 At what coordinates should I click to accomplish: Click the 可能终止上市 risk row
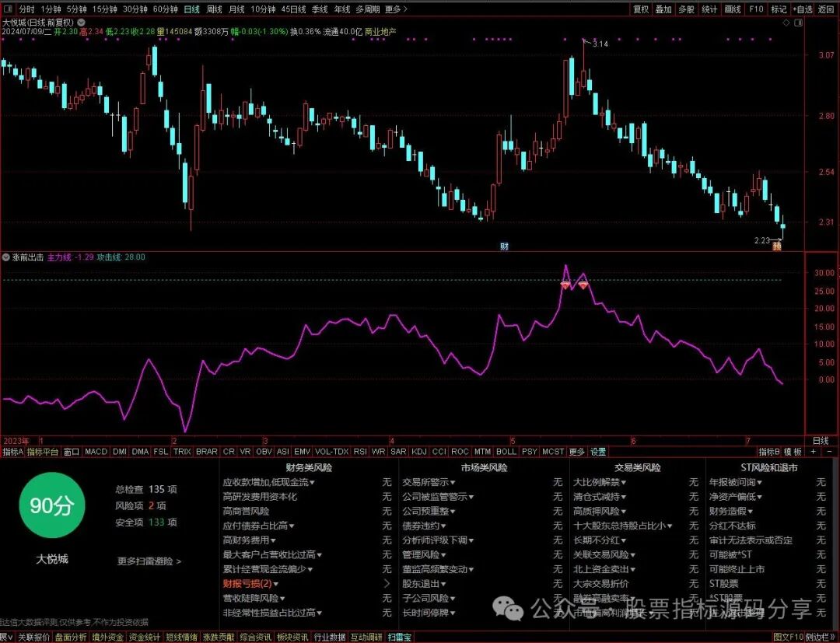(737, 569)
